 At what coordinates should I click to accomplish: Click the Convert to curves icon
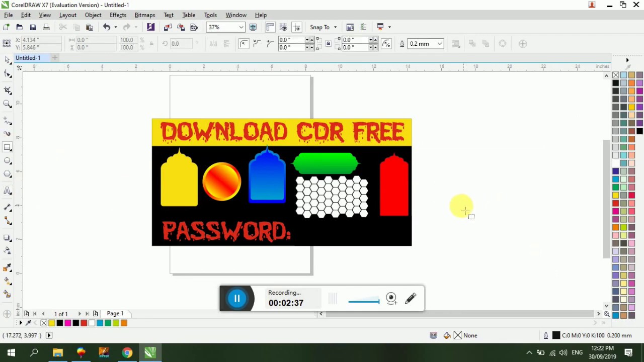(503, 44)
